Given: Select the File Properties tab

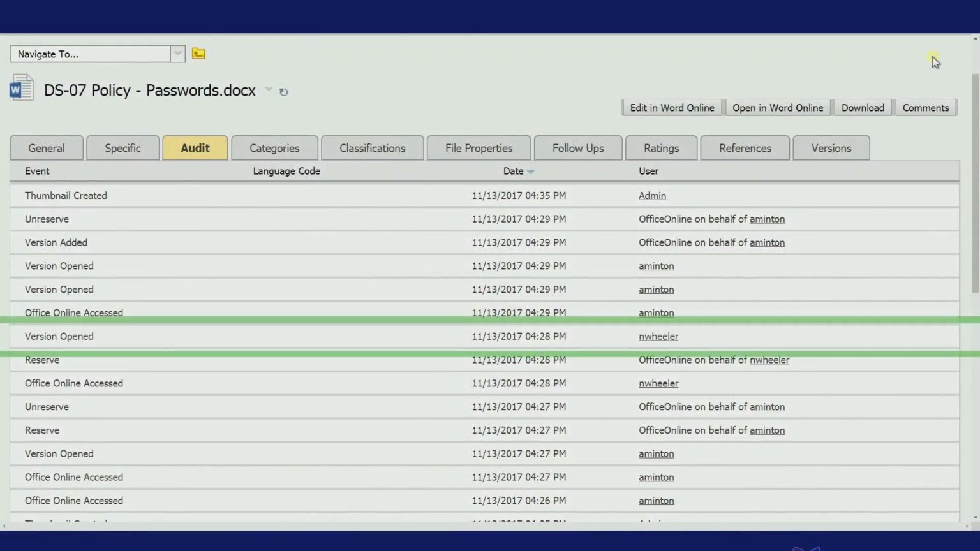Looking at the screenshot, I should (x=479, y=148).
